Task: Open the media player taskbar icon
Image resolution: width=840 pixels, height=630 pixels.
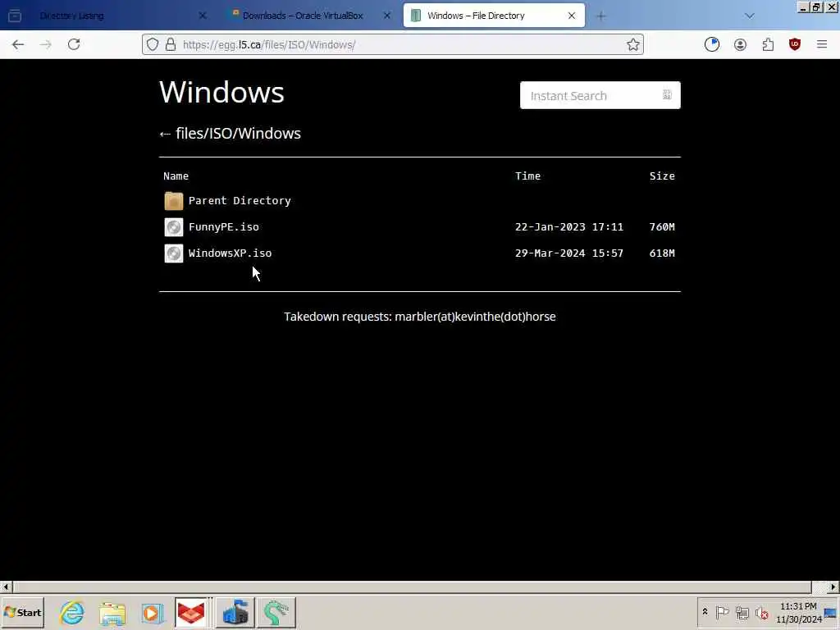Action: 152,613
